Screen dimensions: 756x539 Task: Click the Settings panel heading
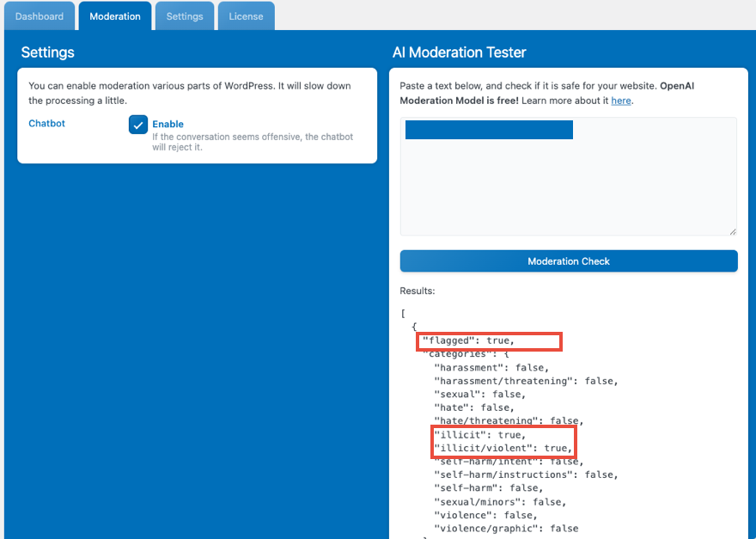click(x=47, y=52)
